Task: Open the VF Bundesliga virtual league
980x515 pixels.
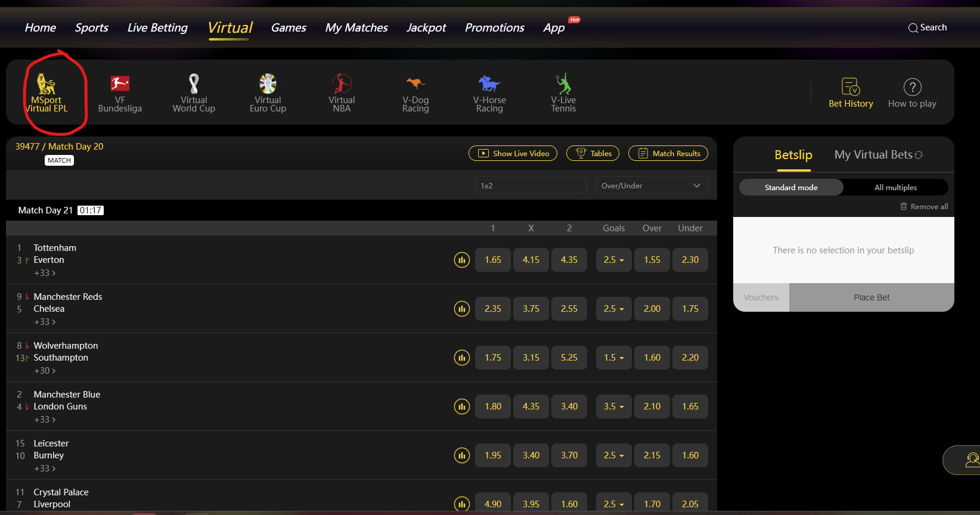Action: click(120, 85)
